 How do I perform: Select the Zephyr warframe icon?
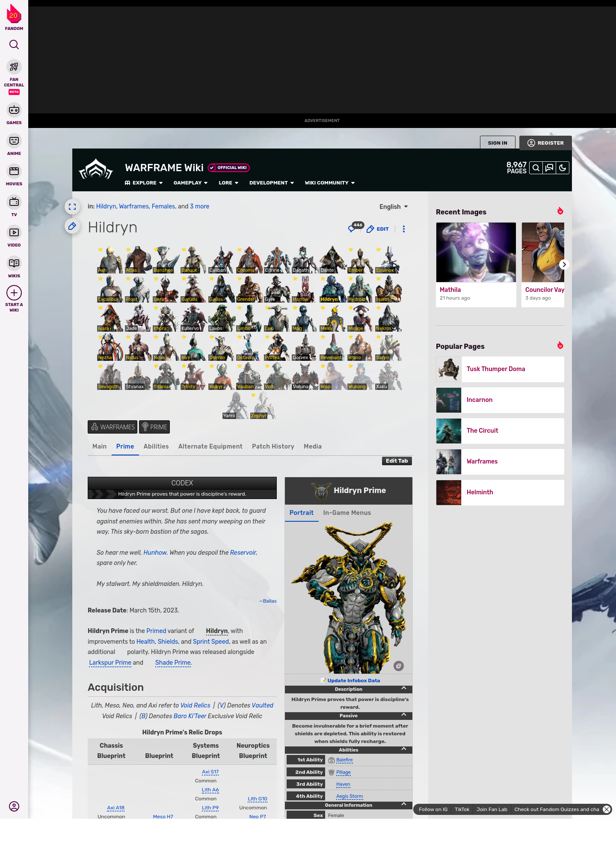[263, 405]
